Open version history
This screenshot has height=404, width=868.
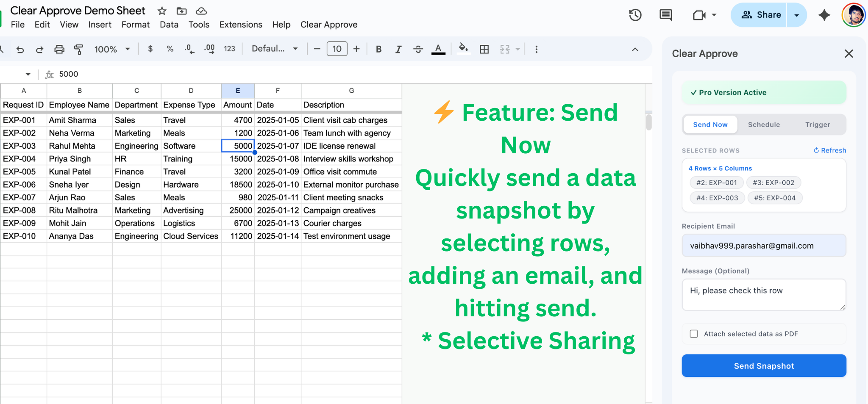click(x=634, y=14)
